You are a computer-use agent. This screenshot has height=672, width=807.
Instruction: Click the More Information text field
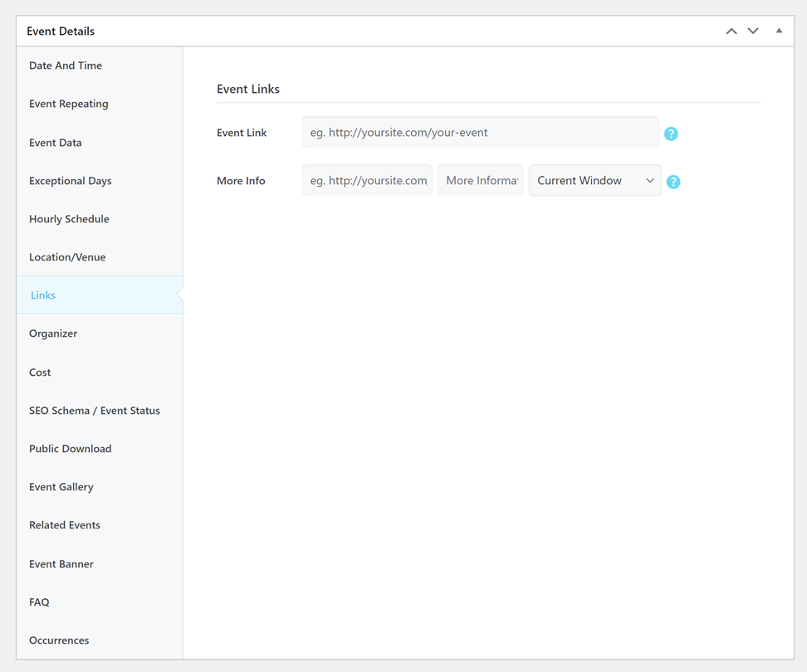tap(480, 181)
